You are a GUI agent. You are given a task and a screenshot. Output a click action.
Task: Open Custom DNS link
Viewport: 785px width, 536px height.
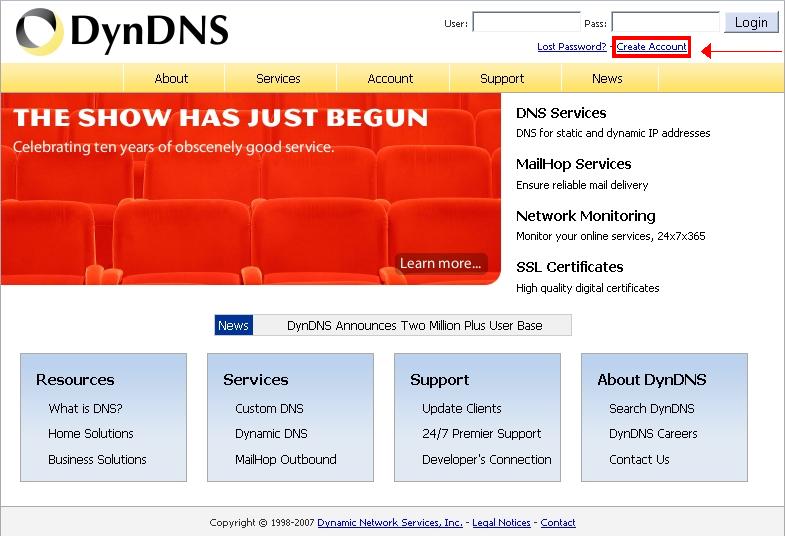[269, 408]
